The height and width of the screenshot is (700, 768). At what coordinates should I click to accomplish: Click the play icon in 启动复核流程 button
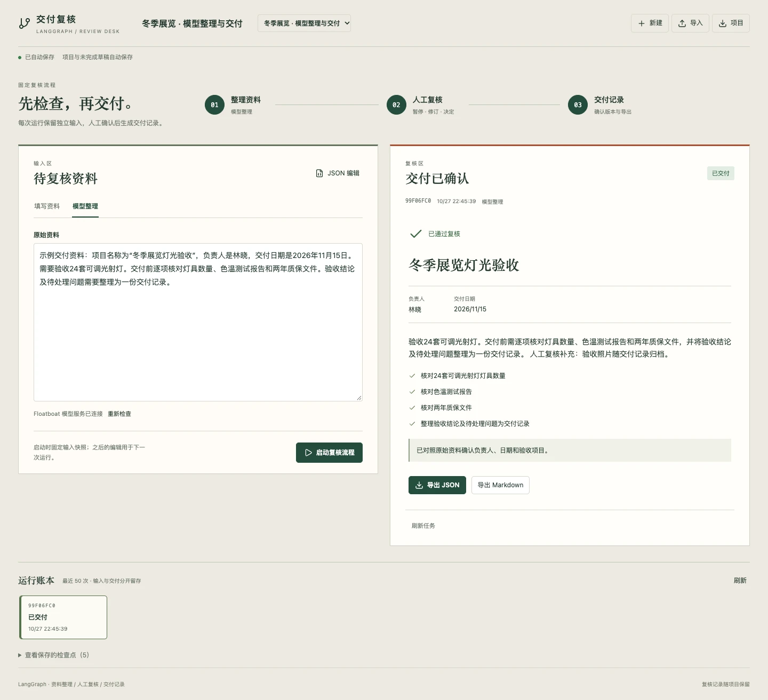(308, 453)
